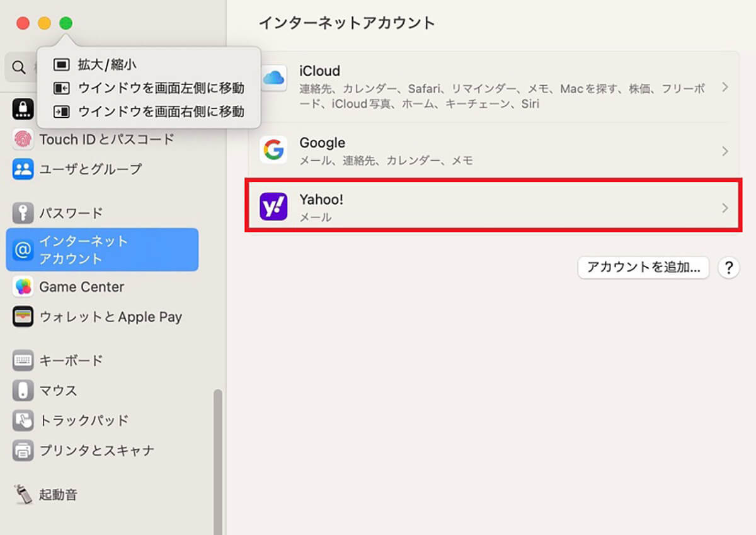Screen dimensions: 756x535
Task: Click the lock icon in sidebar
Action: (23, 110)
